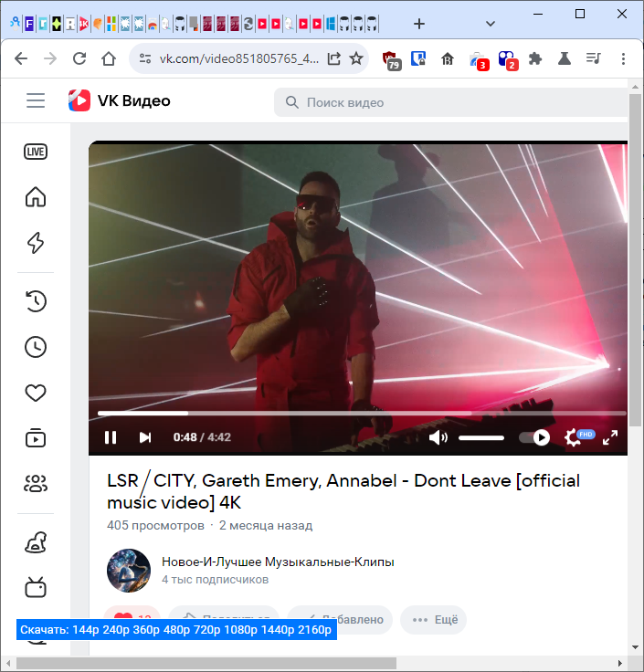Click the VK Видео logo
This screenshot has height=672, width=644.
point(119,100)
